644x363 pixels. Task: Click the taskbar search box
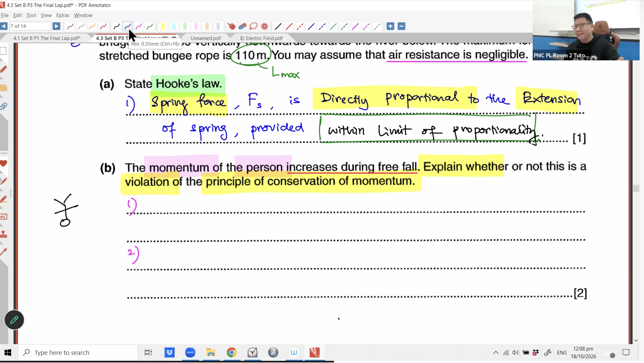coord(78,353)
